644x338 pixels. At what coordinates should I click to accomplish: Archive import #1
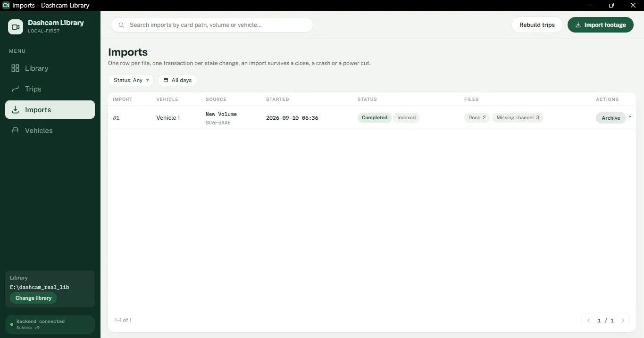tap(611, 118)
